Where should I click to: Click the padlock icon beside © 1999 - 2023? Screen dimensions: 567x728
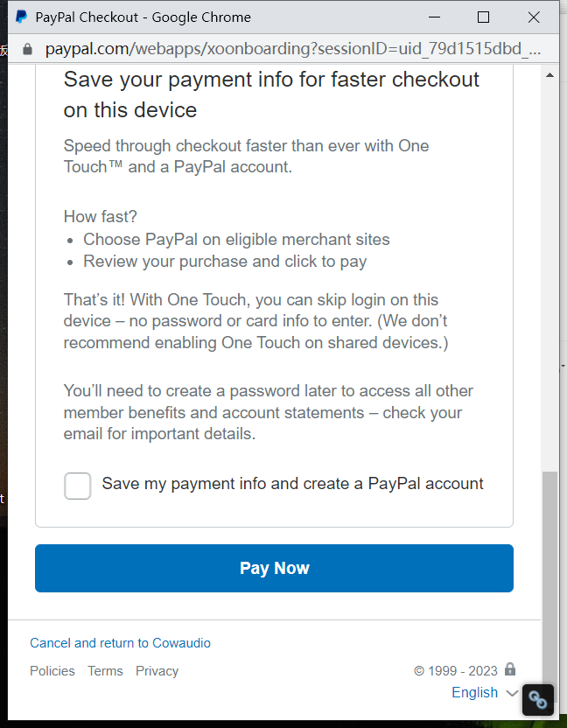pos(510,669)
